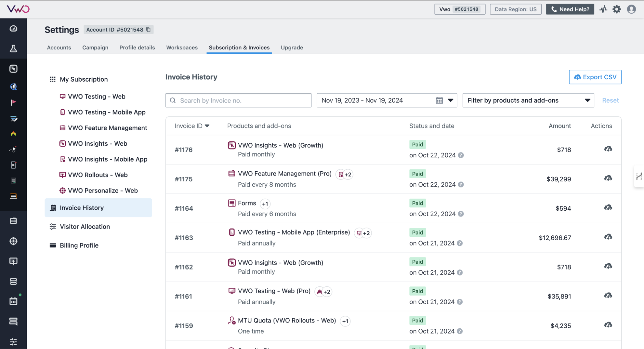Open the calendar icon with green dot

(13, 301)
